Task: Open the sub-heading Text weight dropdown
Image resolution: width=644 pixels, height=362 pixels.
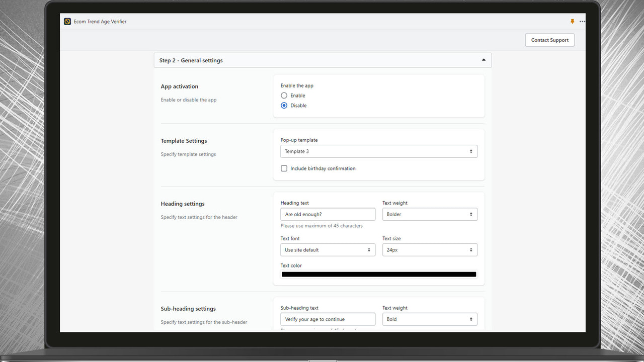Action: (430, 319)
